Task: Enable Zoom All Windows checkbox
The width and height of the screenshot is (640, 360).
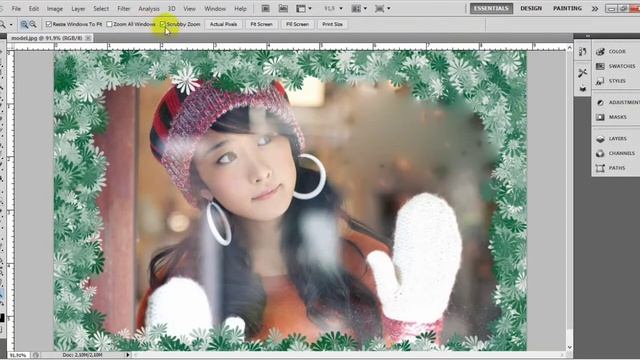Action: pos(109,24)
